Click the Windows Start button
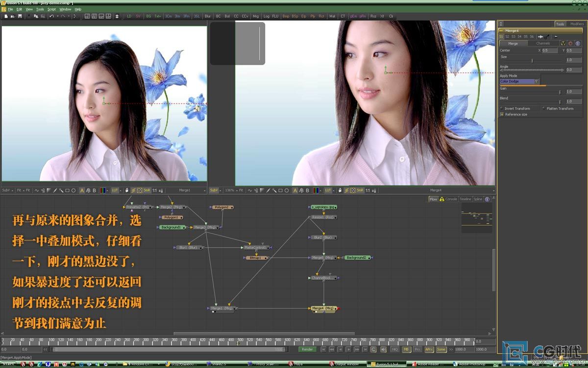The width and height of the screenshot is (588, 368). click(x=8, y=364)
